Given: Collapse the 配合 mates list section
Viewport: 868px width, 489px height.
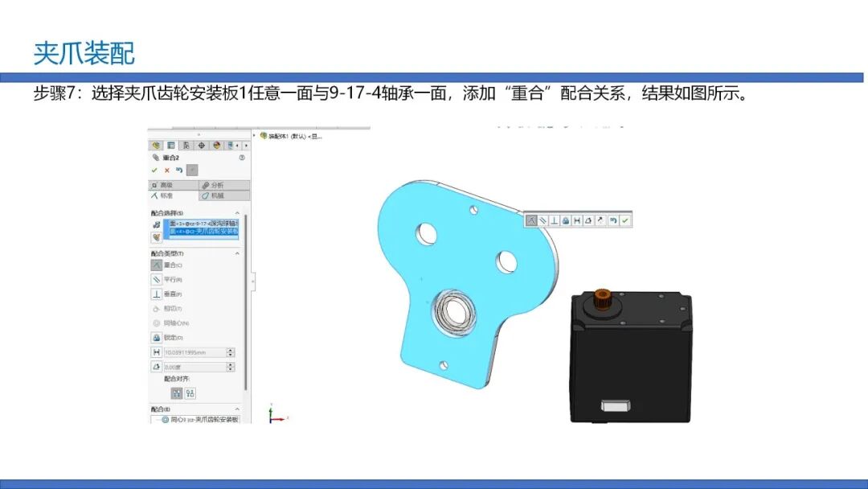Looking at the screenshot, I should (x=237, y=409).
